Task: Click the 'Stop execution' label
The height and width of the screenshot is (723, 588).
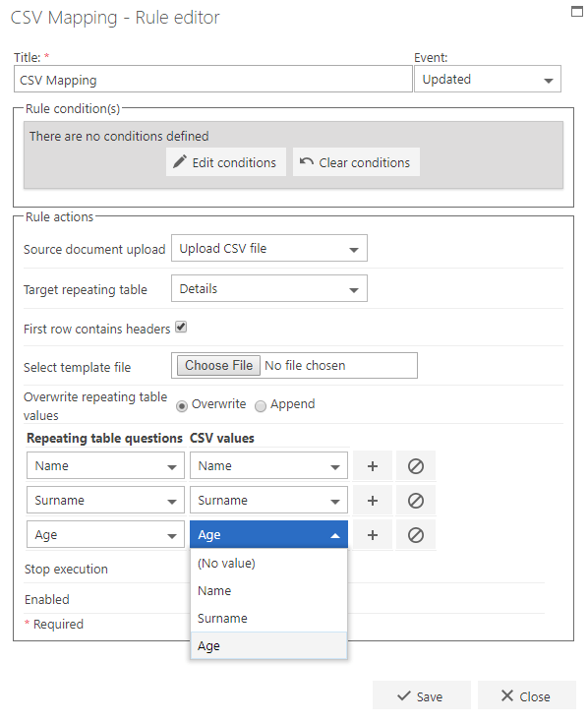Action: pyautogui.click(x=66, y=570)
